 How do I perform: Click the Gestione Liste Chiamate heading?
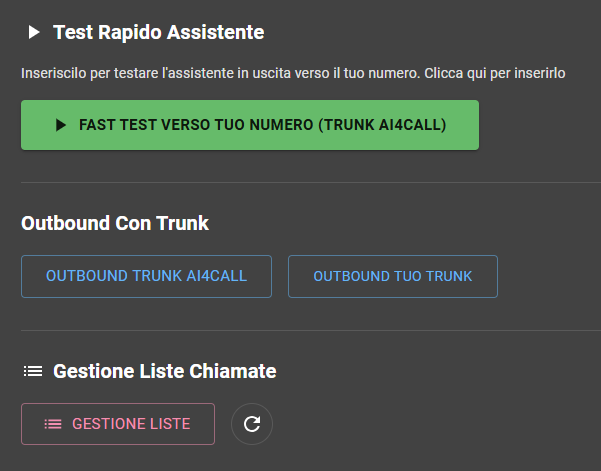[164, 371]
